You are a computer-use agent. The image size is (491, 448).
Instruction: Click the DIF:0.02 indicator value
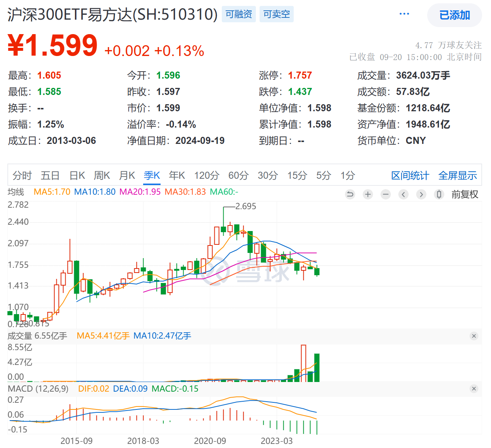click(94, 389)
